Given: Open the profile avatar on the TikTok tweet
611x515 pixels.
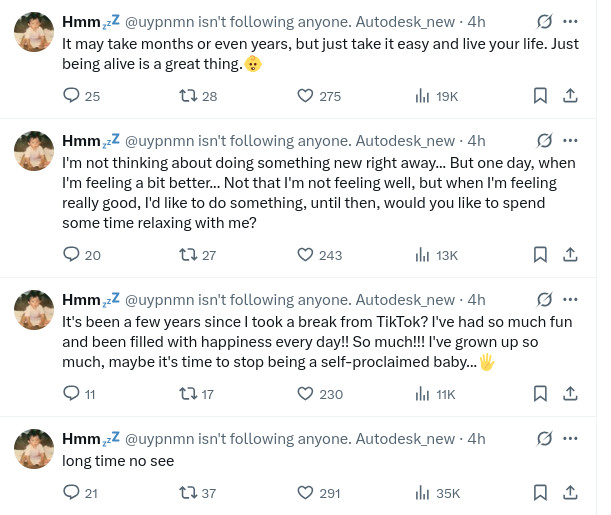Looking at the screenshot, I should [33, 310].
